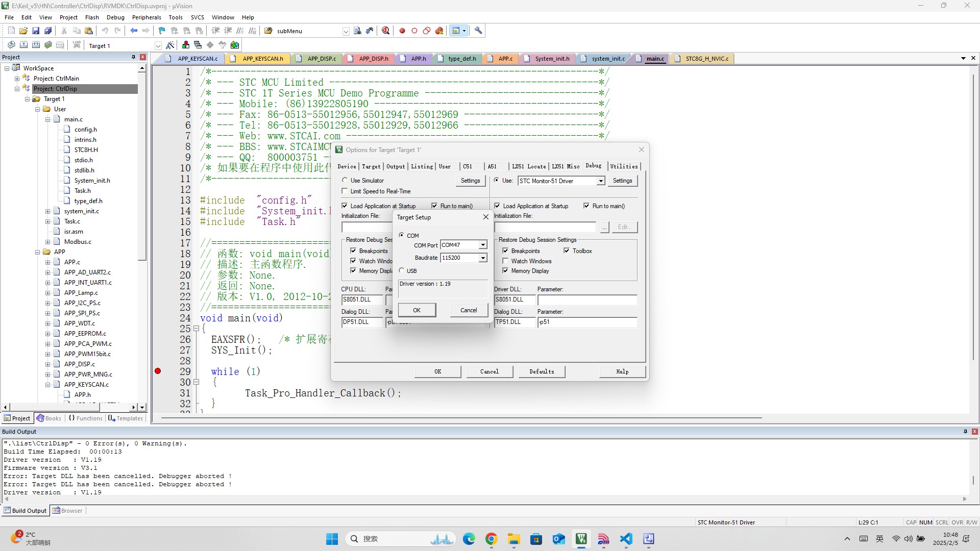Click the indent selected lines icon

click(x=215, y=31)
